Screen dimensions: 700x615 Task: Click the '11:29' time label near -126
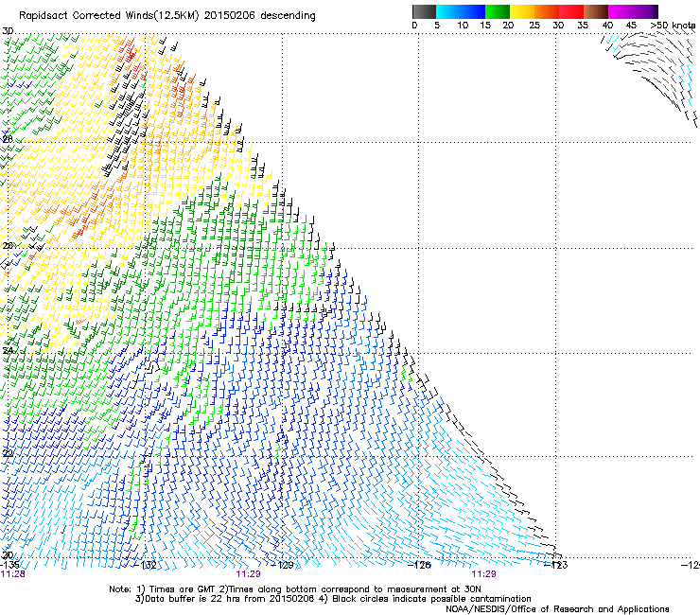coord(484,574)
